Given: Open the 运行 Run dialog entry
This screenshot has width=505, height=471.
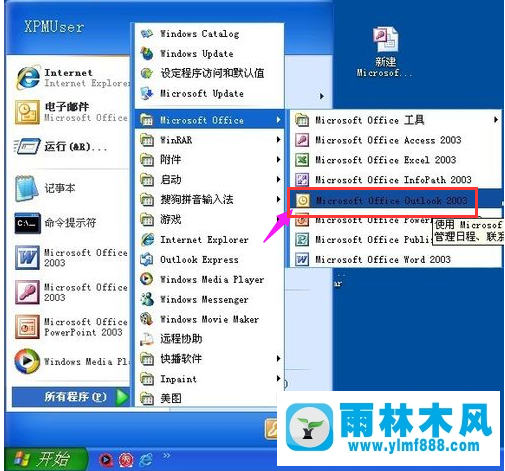Looking at the screenshot, I should 62,146.
